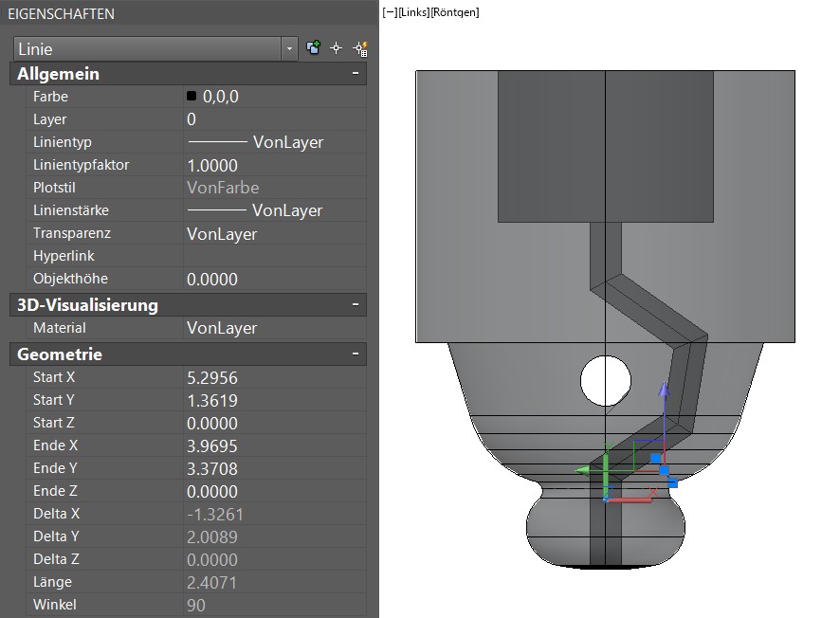Open the [Links] view menu
This screenshot has width=840, height=618.
click(x=413, y=12)
